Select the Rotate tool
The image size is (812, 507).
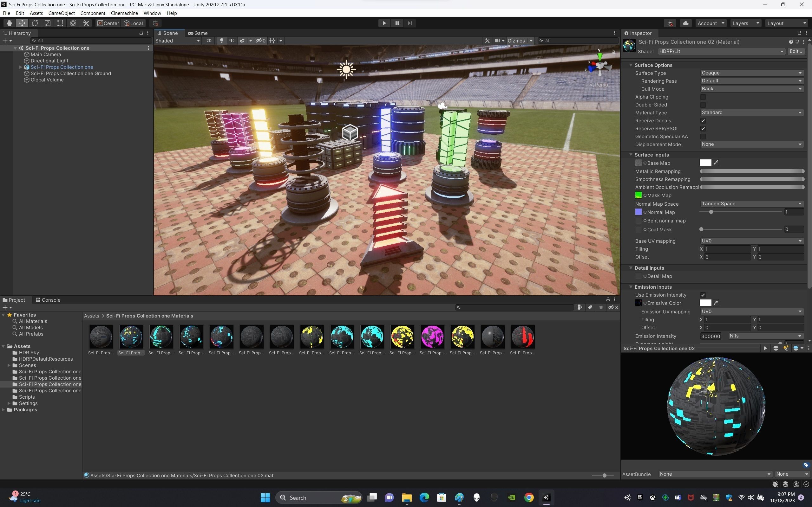tap(35, 23)
